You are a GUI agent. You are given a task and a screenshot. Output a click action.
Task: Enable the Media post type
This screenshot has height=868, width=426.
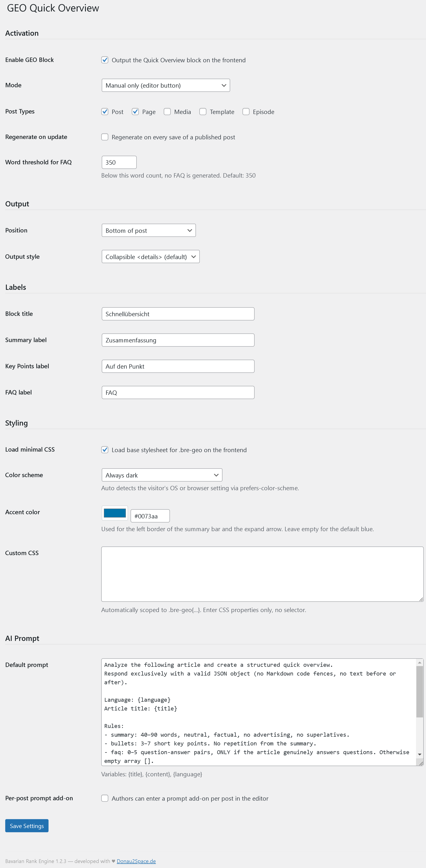[x=167, y=111]
